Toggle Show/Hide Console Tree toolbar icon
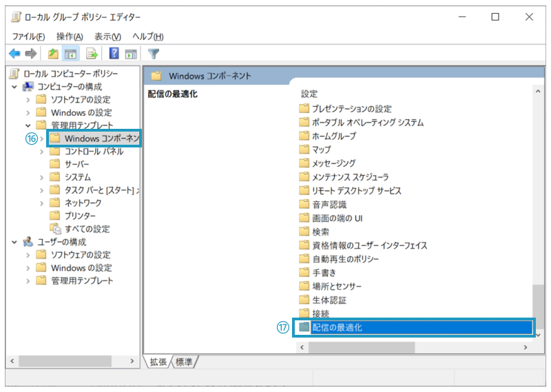This screenshot has height=392, width=551. pos(71,54)
